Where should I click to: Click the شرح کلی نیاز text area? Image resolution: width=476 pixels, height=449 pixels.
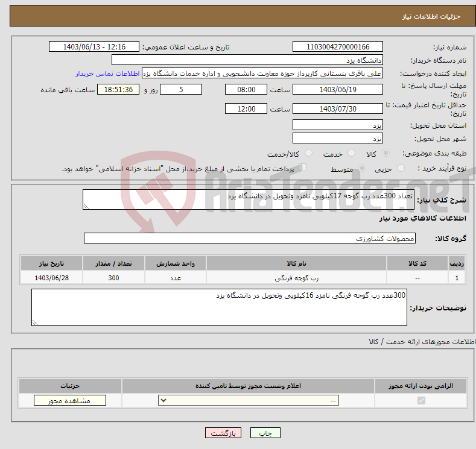point(249,199)
